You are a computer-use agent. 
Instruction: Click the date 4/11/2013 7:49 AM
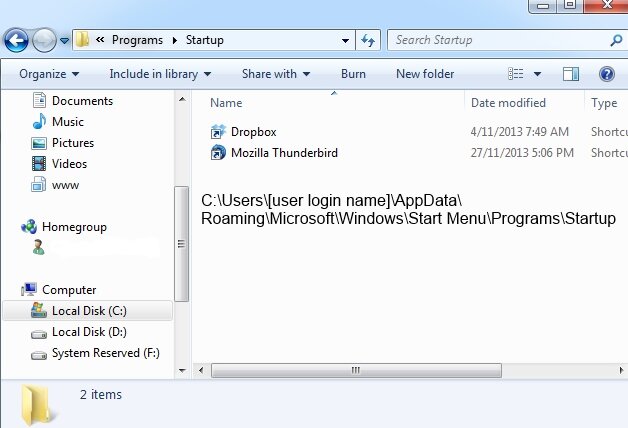(x=519, y=132)
